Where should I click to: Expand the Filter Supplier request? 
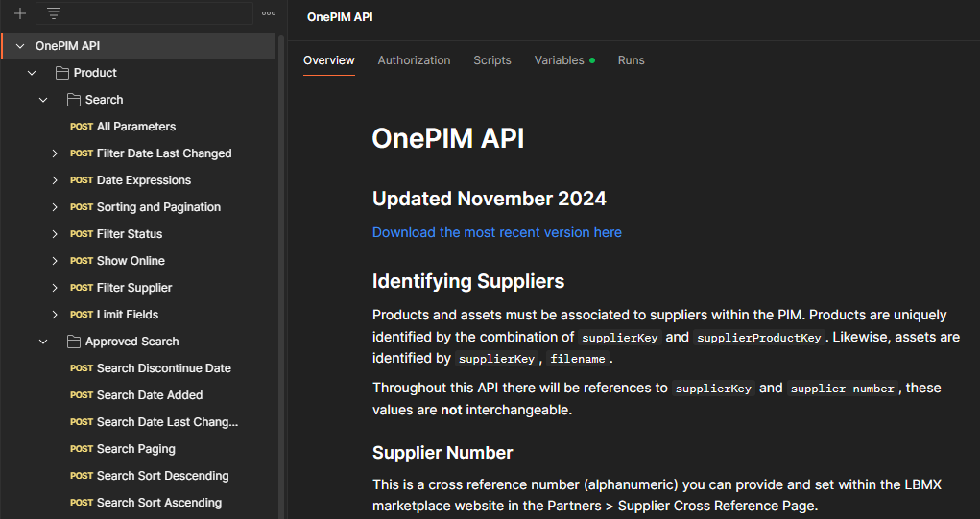[x=55, y=288]
